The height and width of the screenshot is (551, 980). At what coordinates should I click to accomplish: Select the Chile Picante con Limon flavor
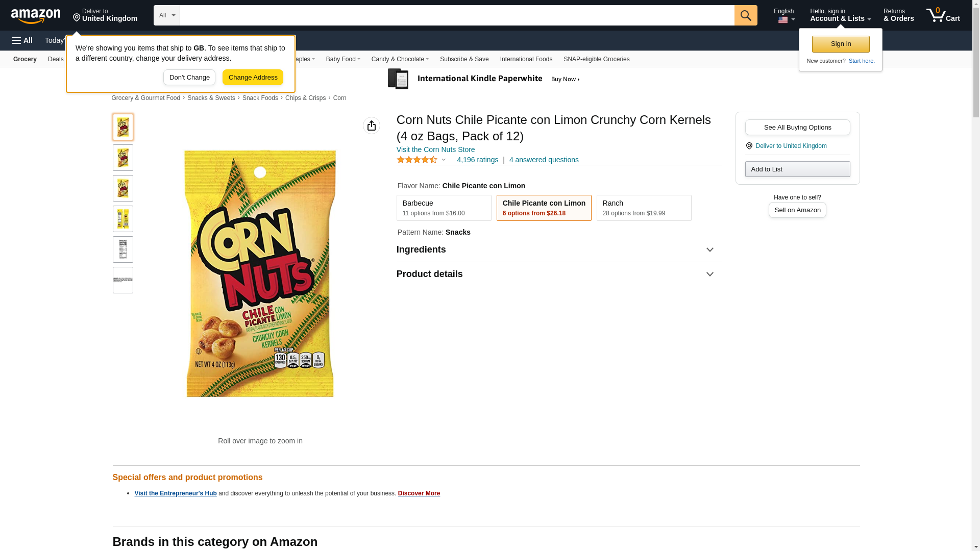click(544, 208)
